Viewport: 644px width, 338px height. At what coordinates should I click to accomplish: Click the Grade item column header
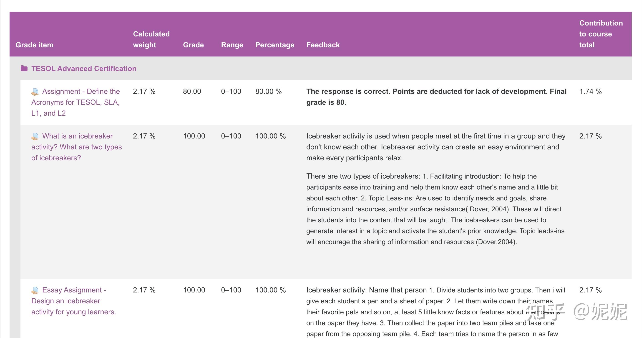point(35,45)
